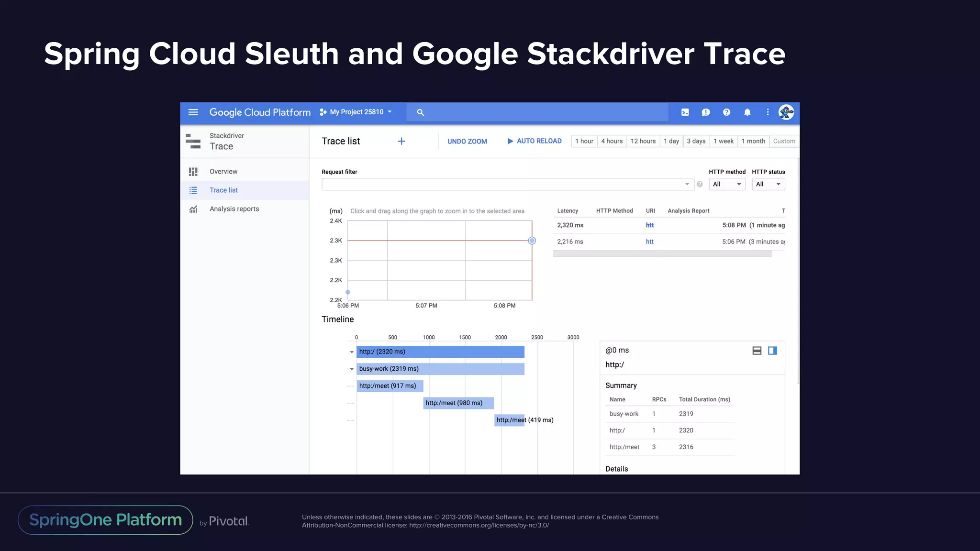980x551 pixels.
Task: Select the 2,320 ms trace row
Action: [669, 225]
